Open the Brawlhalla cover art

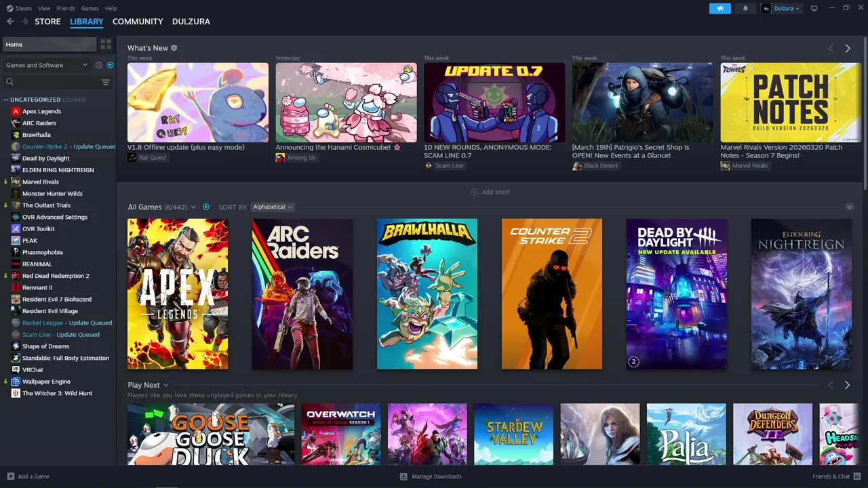pyautogui.click(x=427, y=294)
